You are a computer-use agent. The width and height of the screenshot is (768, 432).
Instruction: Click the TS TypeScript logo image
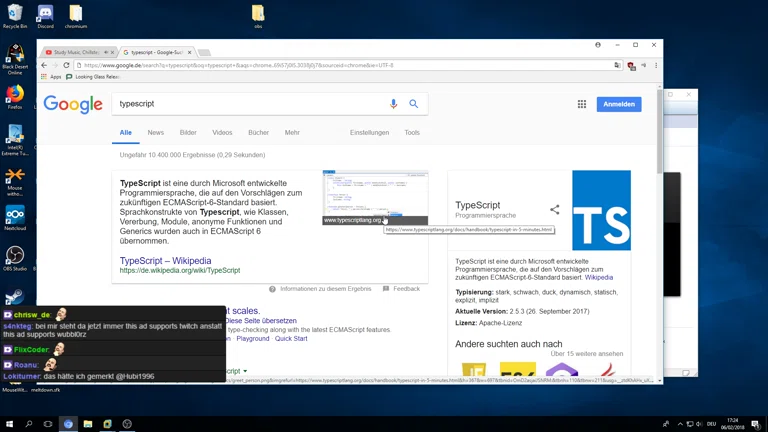tap(601, 210)
